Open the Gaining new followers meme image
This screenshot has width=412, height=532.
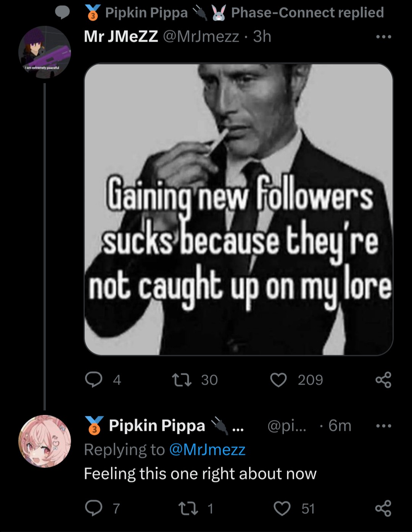tap(238, 209)
